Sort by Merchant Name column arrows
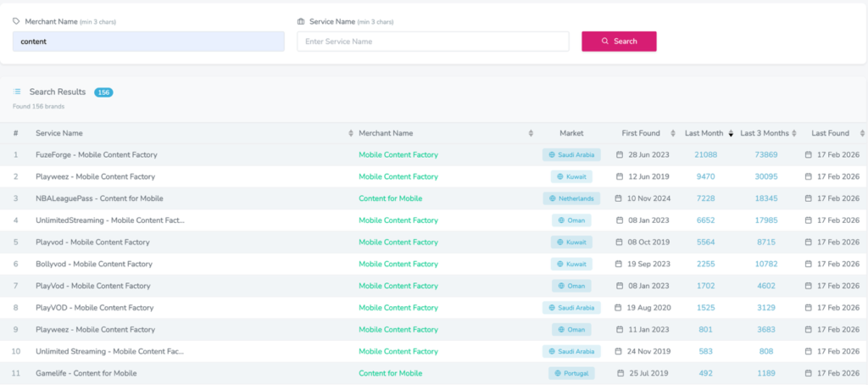Screen dimensions: 868x385 pos(531,134)
